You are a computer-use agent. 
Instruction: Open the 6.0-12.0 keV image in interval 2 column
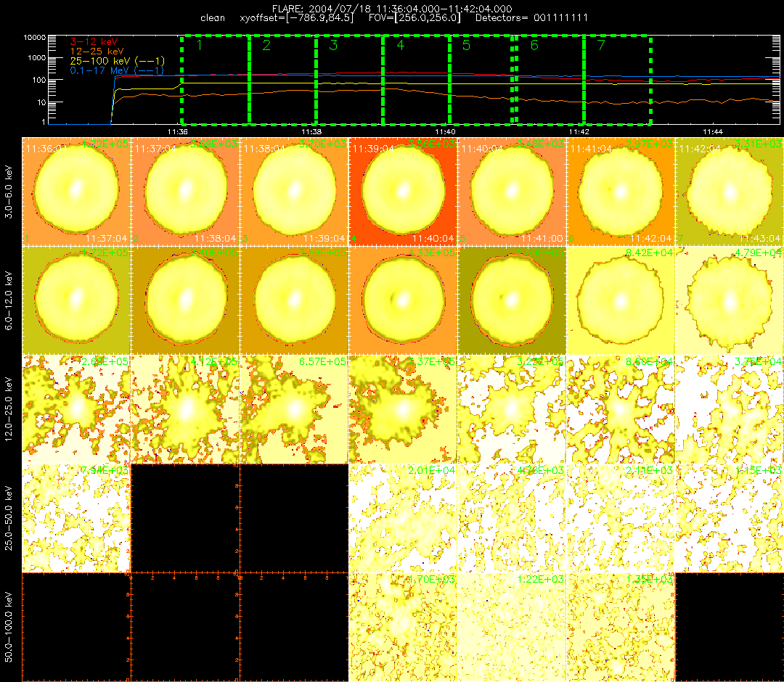(x=186, y=300)
